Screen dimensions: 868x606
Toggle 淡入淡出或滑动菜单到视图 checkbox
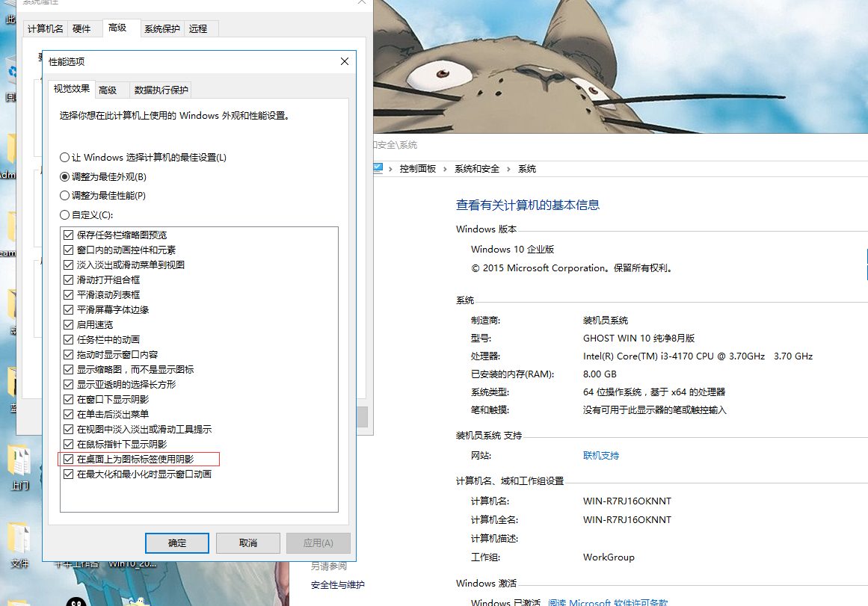click(x=69, y=265)
